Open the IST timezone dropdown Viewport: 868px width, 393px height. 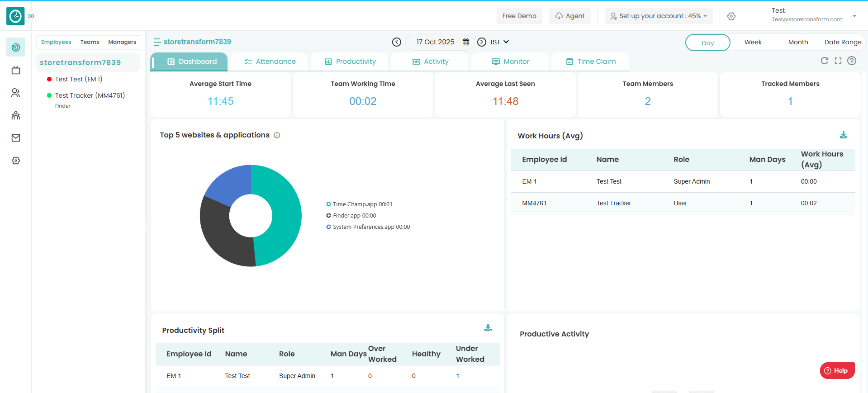[500, 42]
